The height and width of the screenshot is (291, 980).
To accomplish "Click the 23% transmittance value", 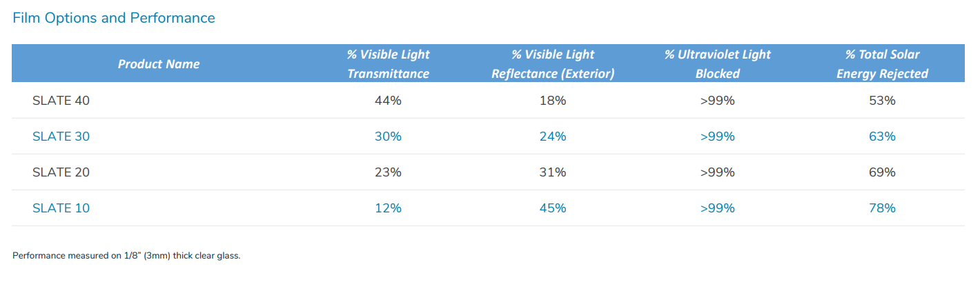I will coord(388,172).
